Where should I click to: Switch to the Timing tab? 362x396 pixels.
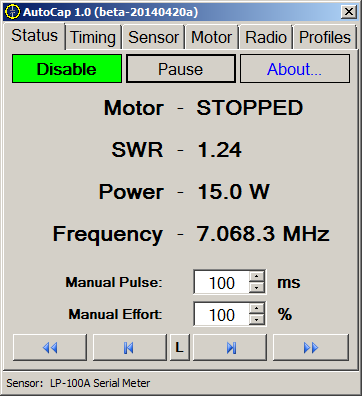[93, 37]
